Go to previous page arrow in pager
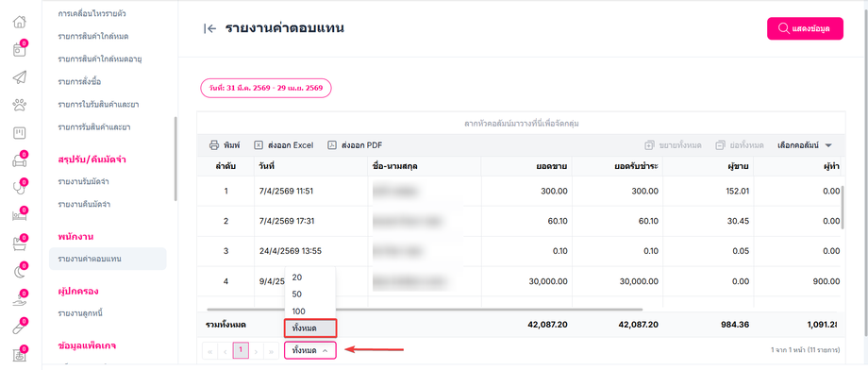The width and height of the screenshot is (868, 370). pyautogui.click(x=225, y=350)
